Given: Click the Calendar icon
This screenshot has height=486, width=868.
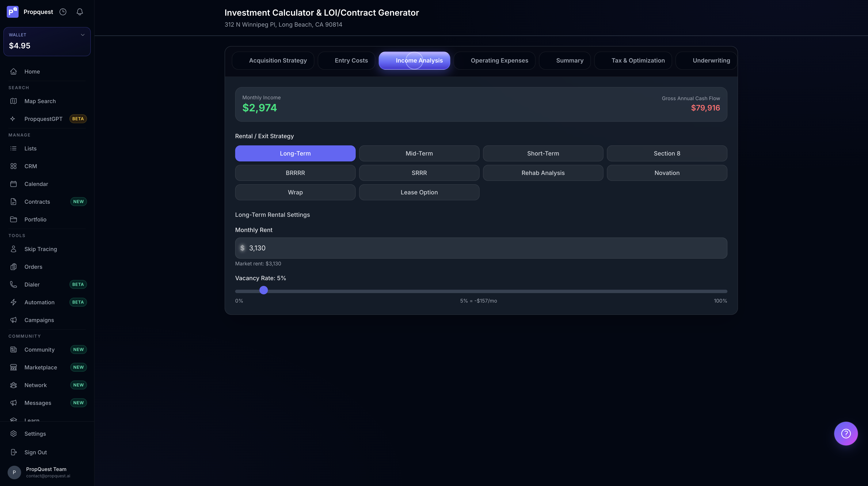Looking at the screenshot, I should click(14, 184).
